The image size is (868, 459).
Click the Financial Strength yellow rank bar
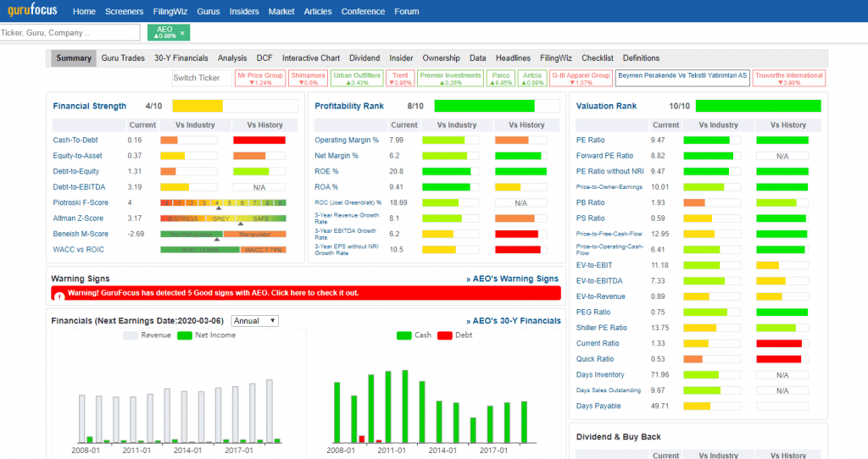tap(198, 106)
